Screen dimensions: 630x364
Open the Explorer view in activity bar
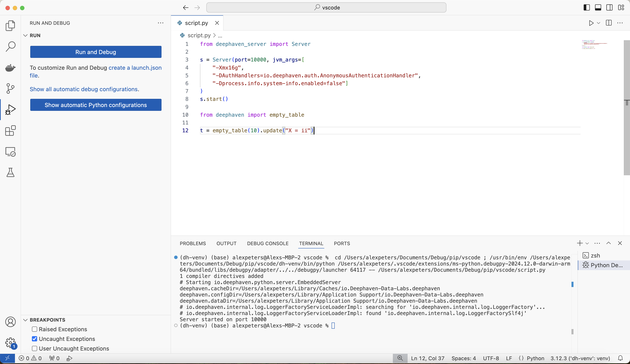(x=10, y=25)
